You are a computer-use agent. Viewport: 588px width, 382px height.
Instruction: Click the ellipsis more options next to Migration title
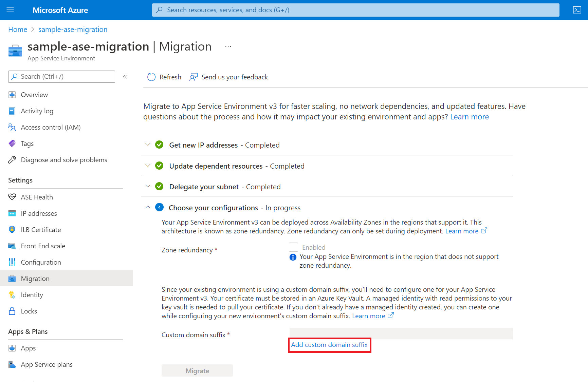tap(228, 46)
